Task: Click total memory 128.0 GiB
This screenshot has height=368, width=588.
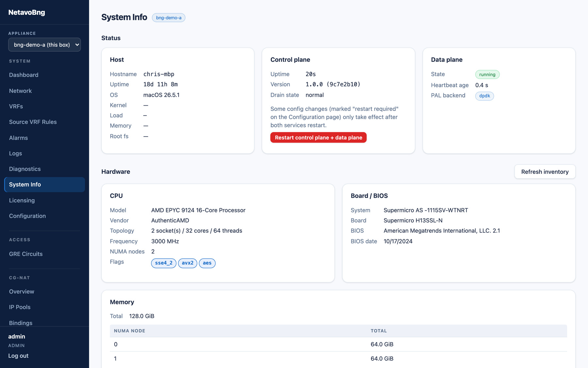Action: pos(142,316)
